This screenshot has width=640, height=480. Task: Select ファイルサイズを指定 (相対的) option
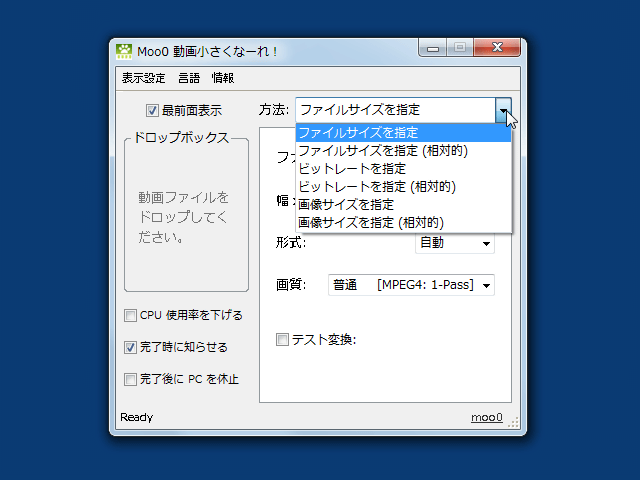pos(403,151)
